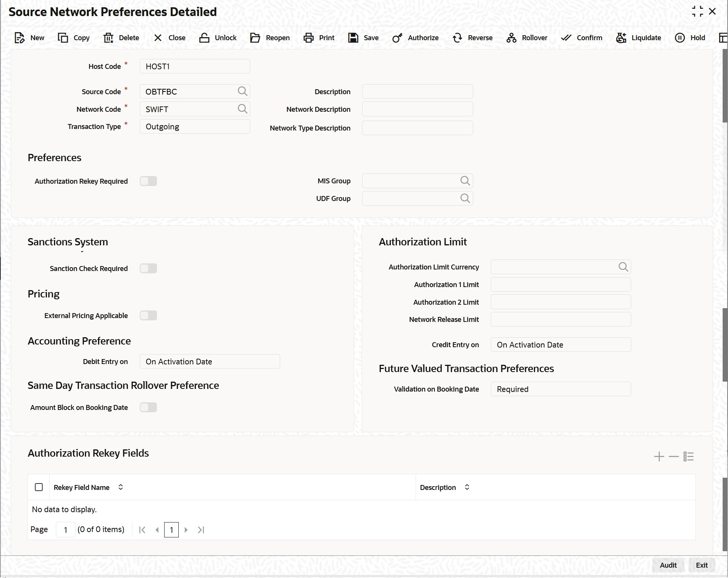
Task: Click the Authorize key icon
Action: (x=397, y=38)
